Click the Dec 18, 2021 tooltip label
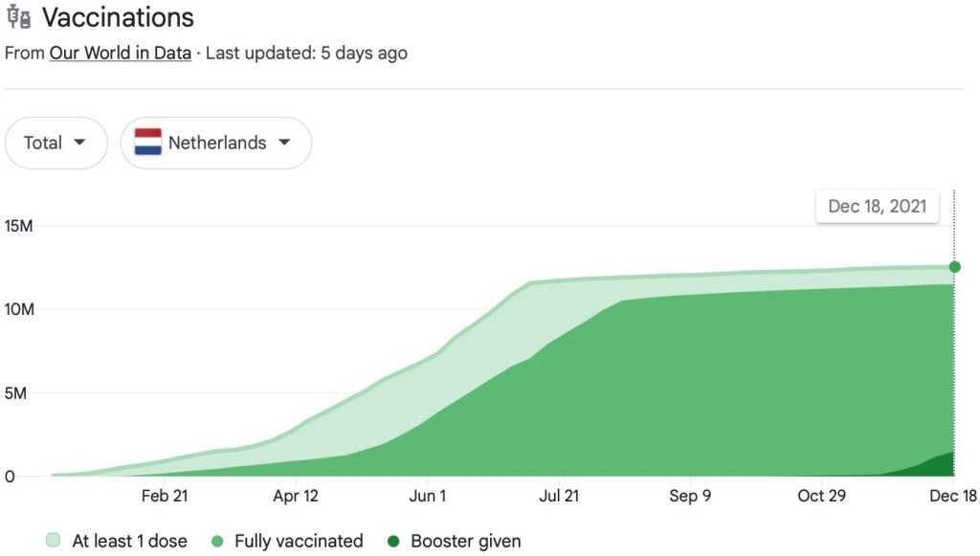The width and height of the screenshot is (980, 556). tap(878, 206)
